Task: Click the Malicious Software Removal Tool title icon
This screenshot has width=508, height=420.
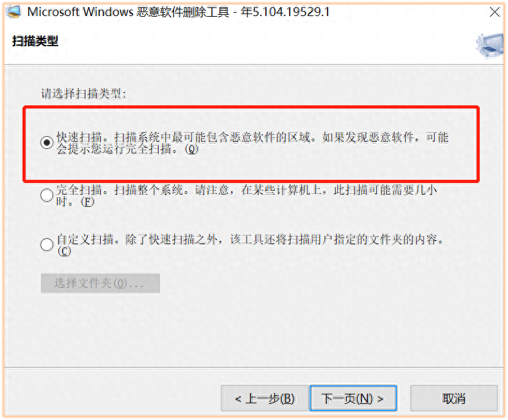Action: (x=13, y=12)
